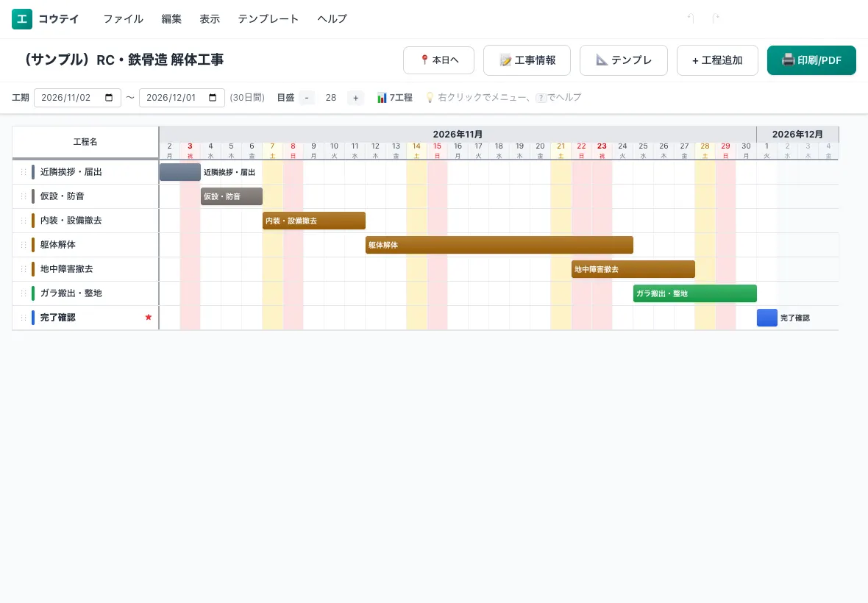Select the 仮設・防音 task name
The height and width of the screenshot is (603, 868).
62,196
